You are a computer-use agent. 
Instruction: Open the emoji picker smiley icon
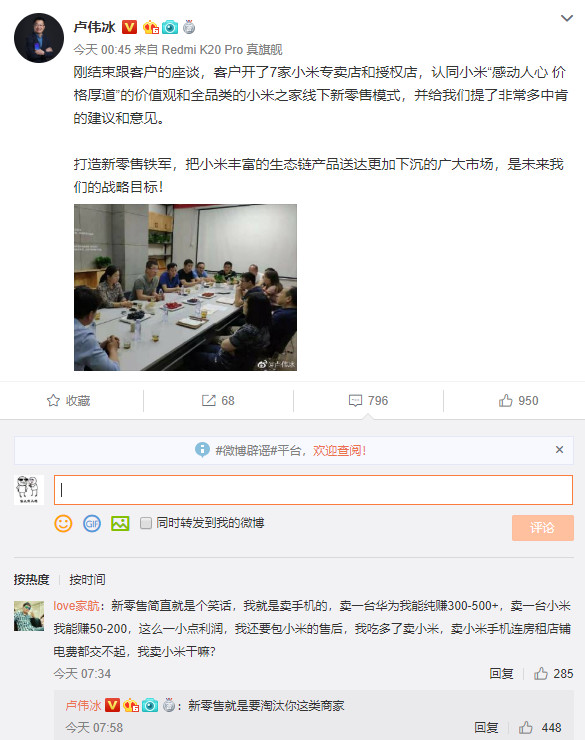[x=63, y=523]
